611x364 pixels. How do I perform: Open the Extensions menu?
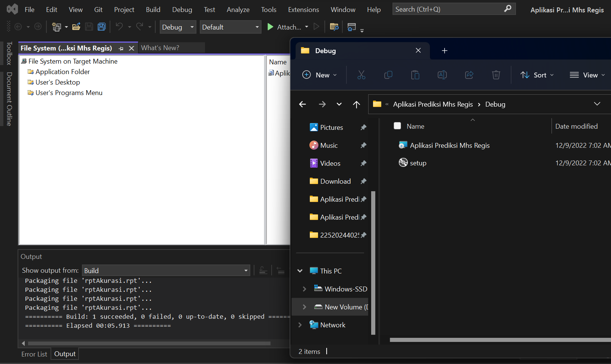pyautogui.click(x=303, y=9)
